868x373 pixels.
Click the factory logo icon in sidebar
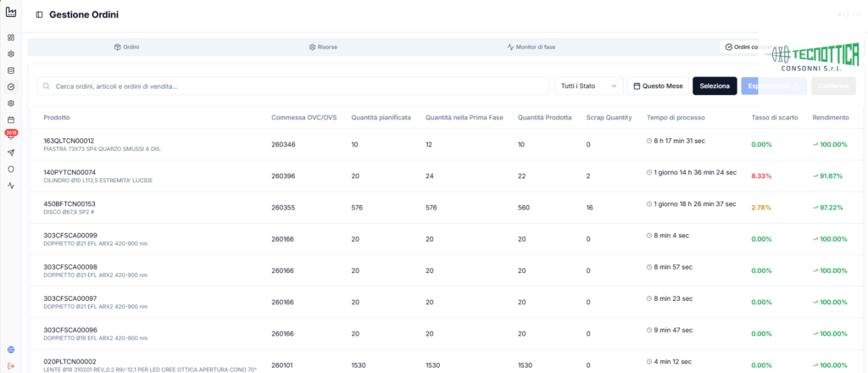[x=10, y=12]
